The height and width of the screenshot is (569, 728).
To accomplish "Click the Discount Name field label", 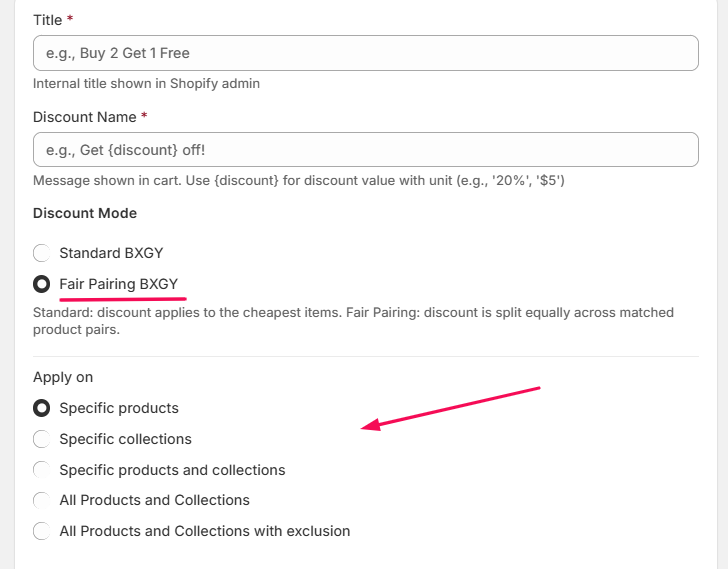I will point(84,117).
